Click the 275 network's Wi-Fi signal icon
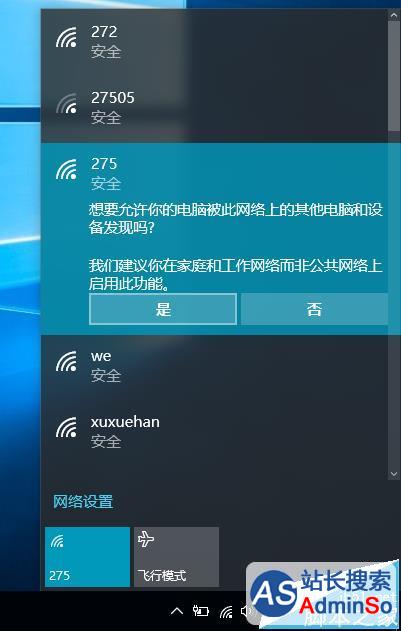 66,169
